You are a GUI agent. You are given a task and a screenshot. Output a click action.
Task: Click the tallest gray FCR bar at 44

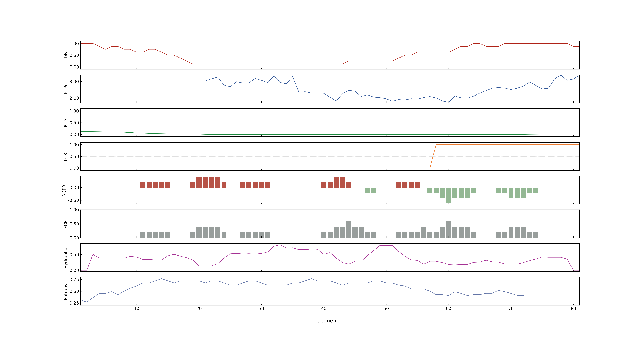(x=349, y=229)
